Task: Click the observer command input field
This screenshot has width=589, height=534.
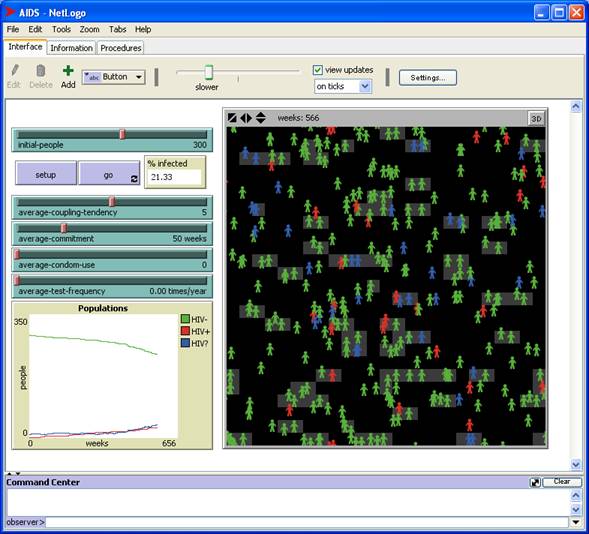Action: 307,522
